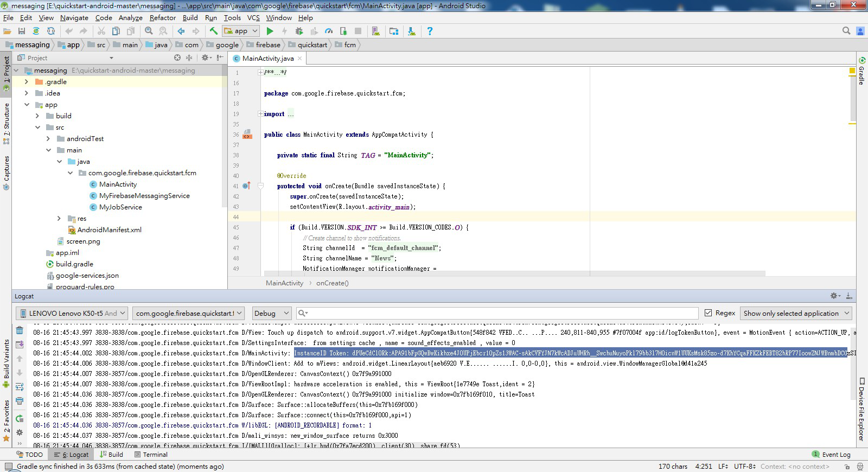Click the Scroll from Source target icon

(177, 58)
